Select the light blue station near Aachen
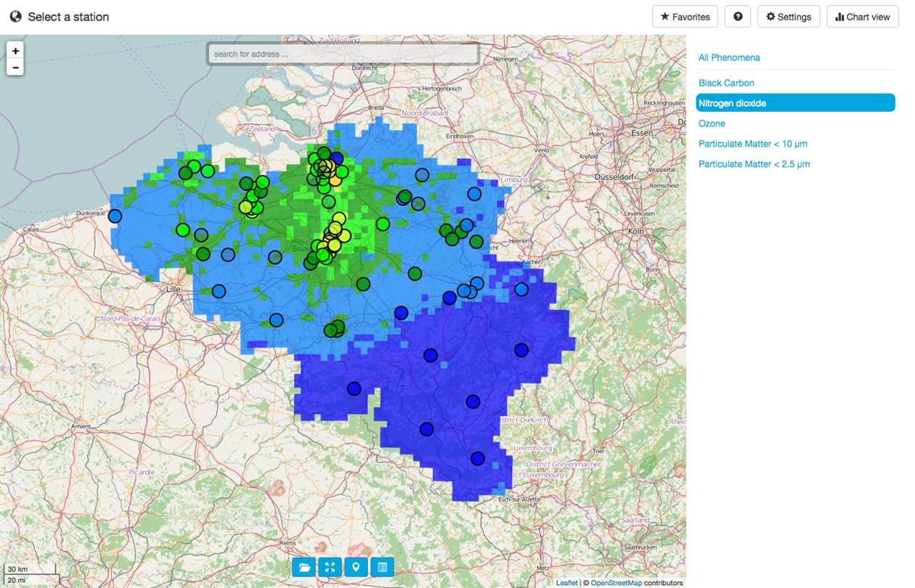This screenshot has height=588, width=915. point(521,290)
